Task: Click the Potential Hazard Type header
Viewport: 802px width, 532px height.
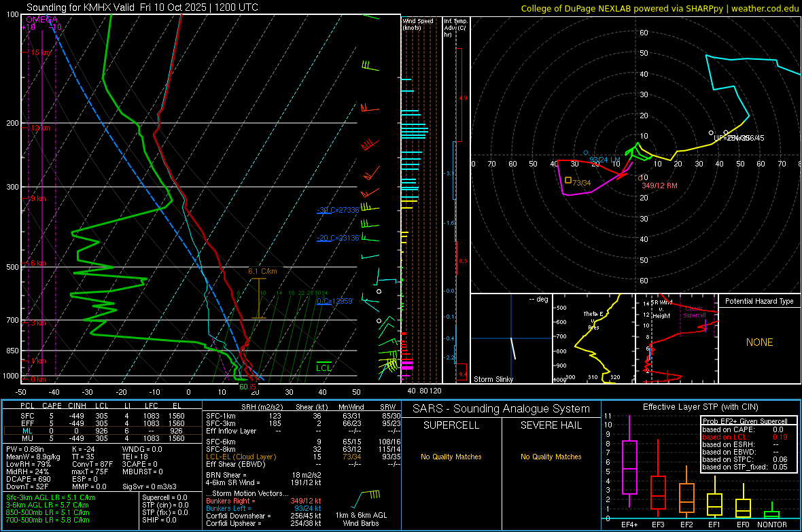Action: click(x=759, y=301)
